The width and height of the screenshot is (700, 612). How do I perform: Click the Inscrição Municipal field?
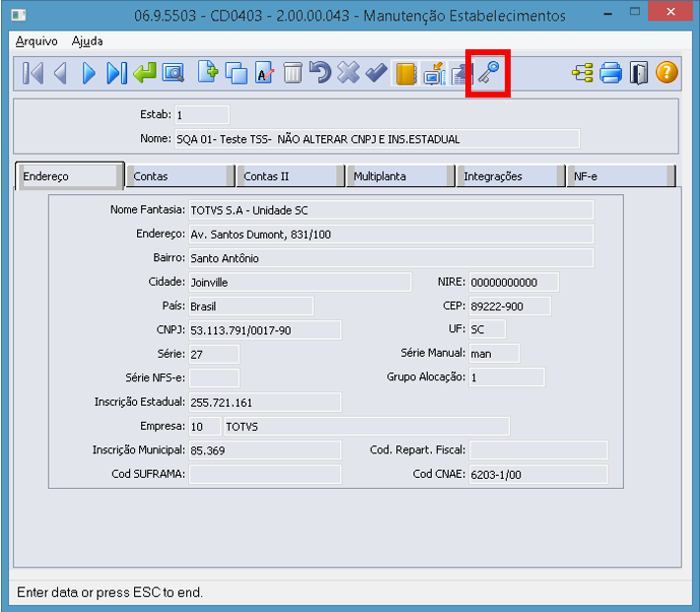[265, 450]
